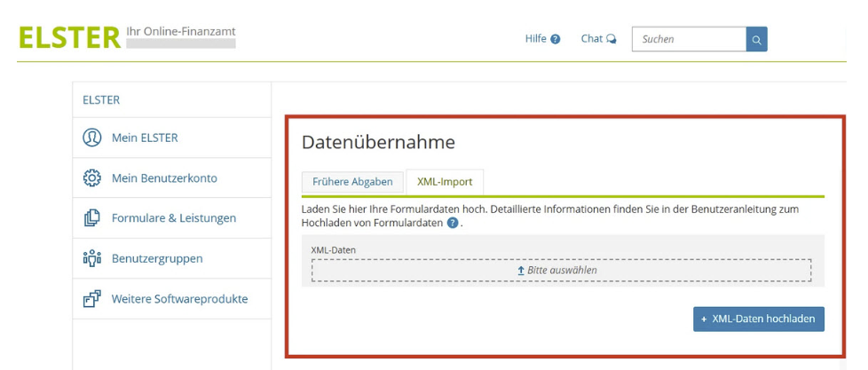Select the XML-Import tab
868x370 pixels.
click(445, 182)
